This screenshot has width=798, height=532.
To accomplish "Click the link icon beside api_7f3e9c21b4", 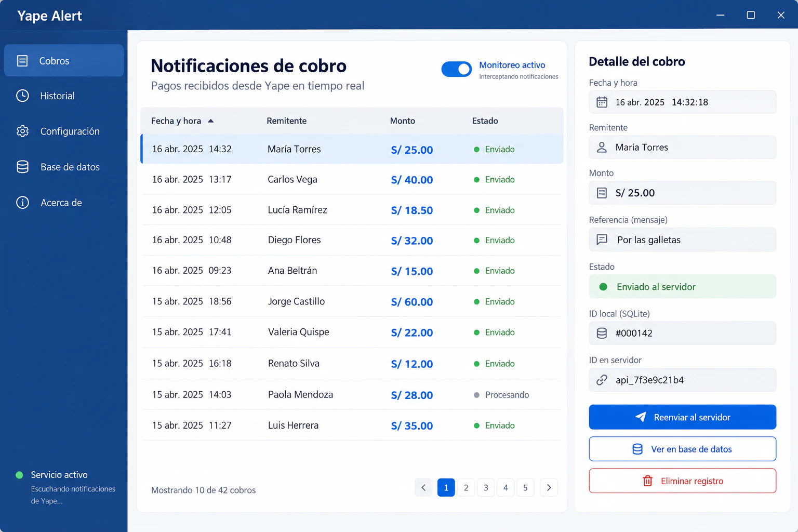I will point(602,380).
